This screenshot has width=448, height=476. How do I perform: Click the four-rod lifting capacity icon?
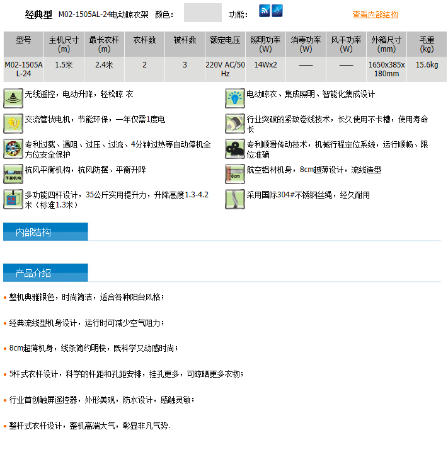(x=13, y=199)
